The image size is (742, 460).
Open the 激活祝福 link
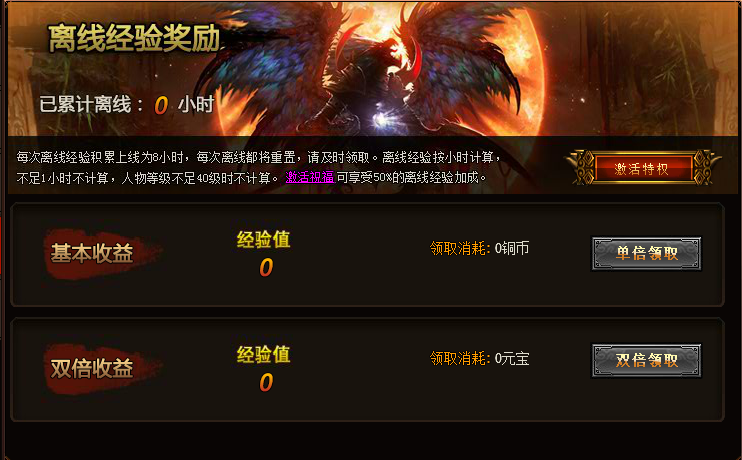(x=310, y=177)
